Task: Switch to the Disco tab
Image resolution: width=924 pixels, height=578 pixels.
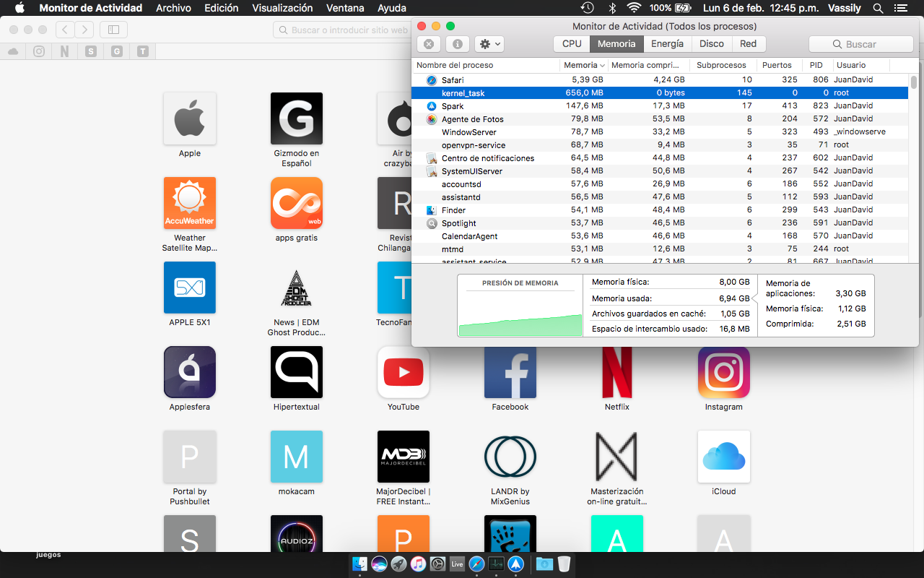Action: tap(712, 44)
